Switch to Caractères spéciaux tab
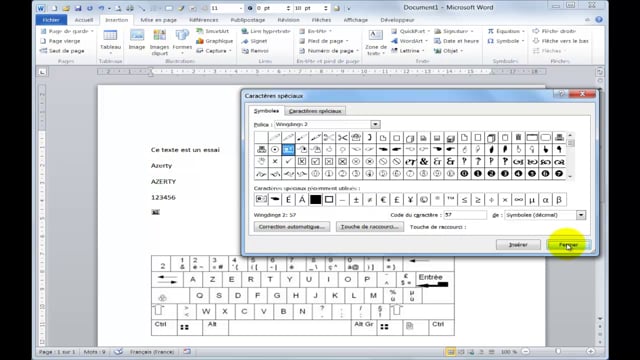The image size is (640, 360). tap(315, 111)
